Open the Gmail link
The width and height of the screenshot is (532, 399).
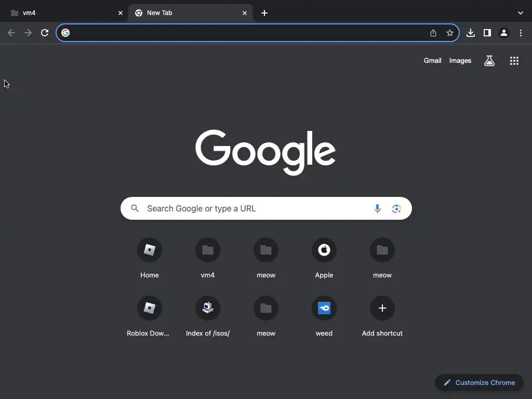433,60
